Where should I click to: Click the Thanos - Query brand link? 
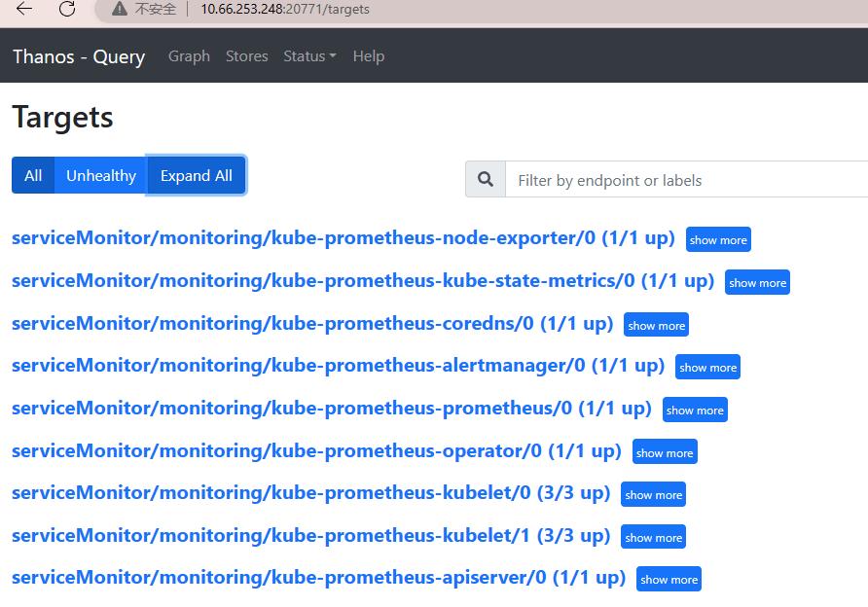tap(79, 56)
